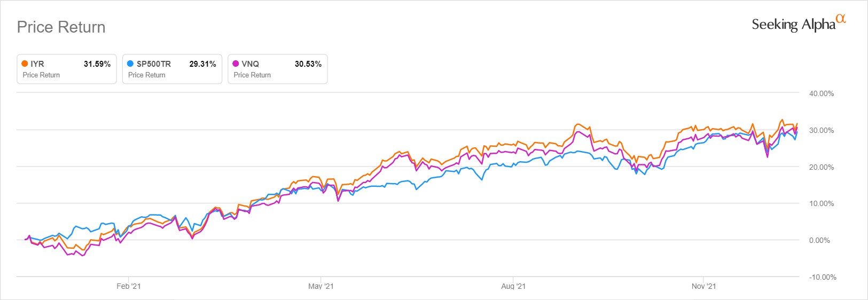Select the May '21 axis label
The width and height of the screenshot is (868, 300).
321,286
